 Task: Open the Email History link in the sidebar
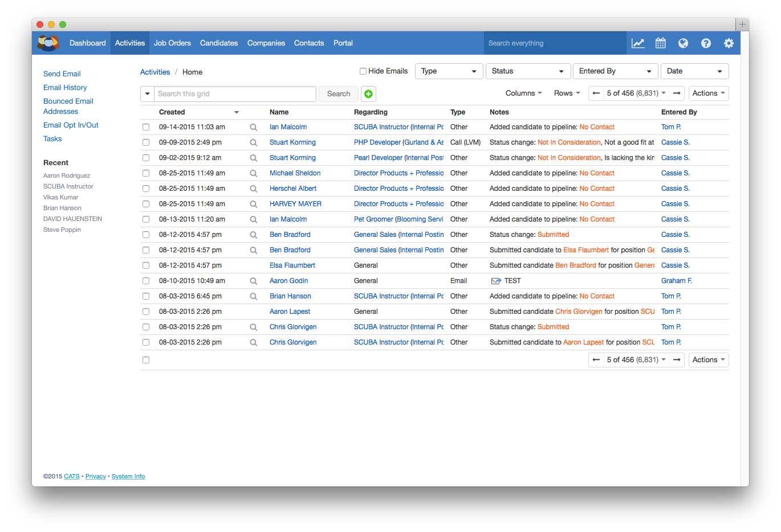pyautogui.click(x=65, y=87)
